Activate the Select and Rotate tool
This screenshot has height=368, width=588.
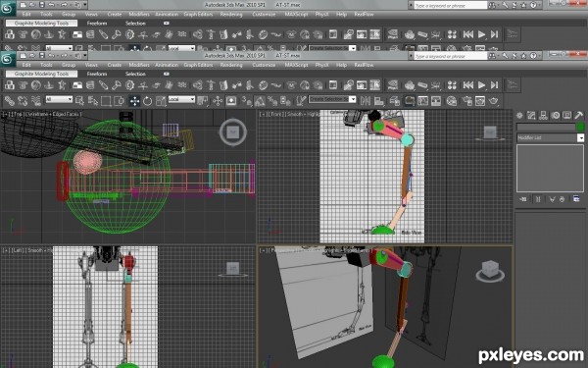click(147, 101)
